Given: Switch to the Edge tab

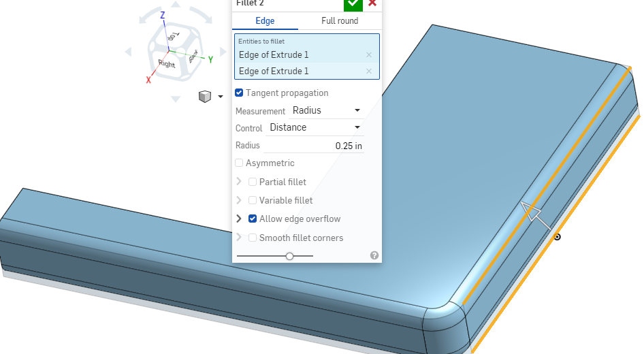Looking at the screenshot, I should click(x=265, y=20).
